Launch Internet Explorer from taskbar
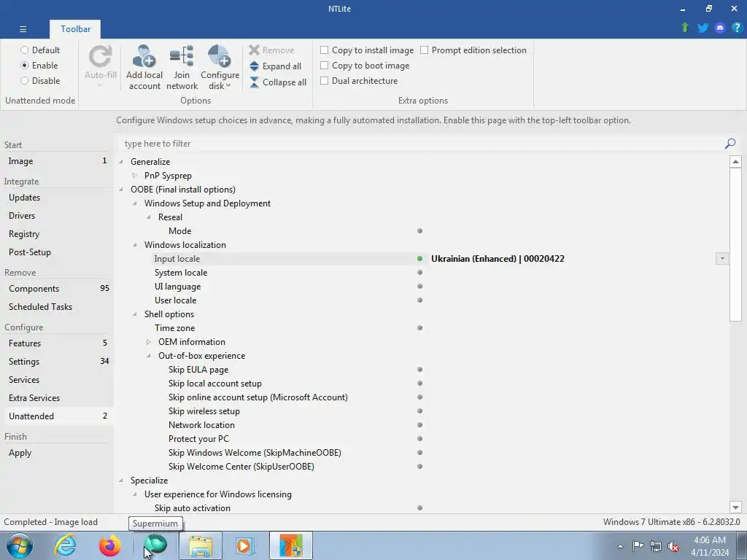The width and height of the screenshot is (747, 560). tap(65, 545)
